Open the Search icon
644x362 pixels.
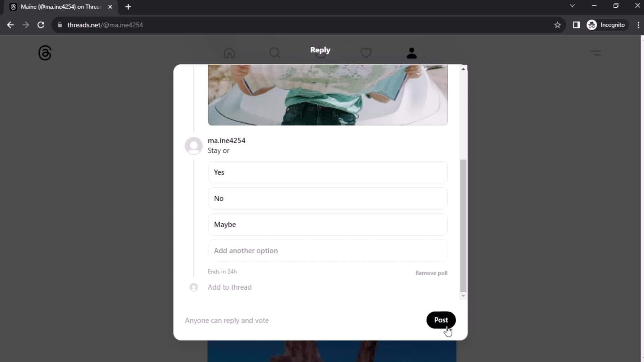275,53
